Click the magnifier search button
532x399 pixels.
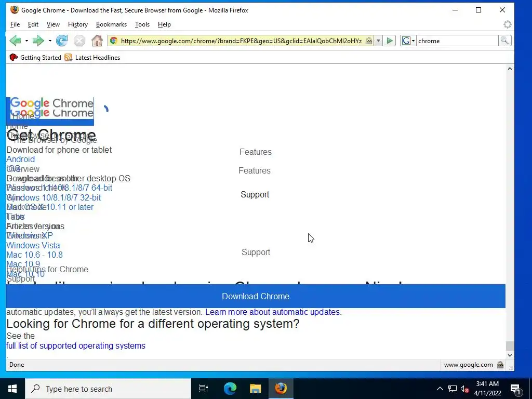(x=504, y=41)
